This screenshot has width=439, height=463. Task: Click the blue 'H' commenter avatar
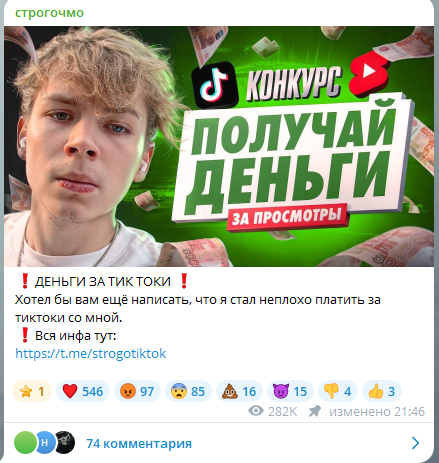[x=45, y=442]
